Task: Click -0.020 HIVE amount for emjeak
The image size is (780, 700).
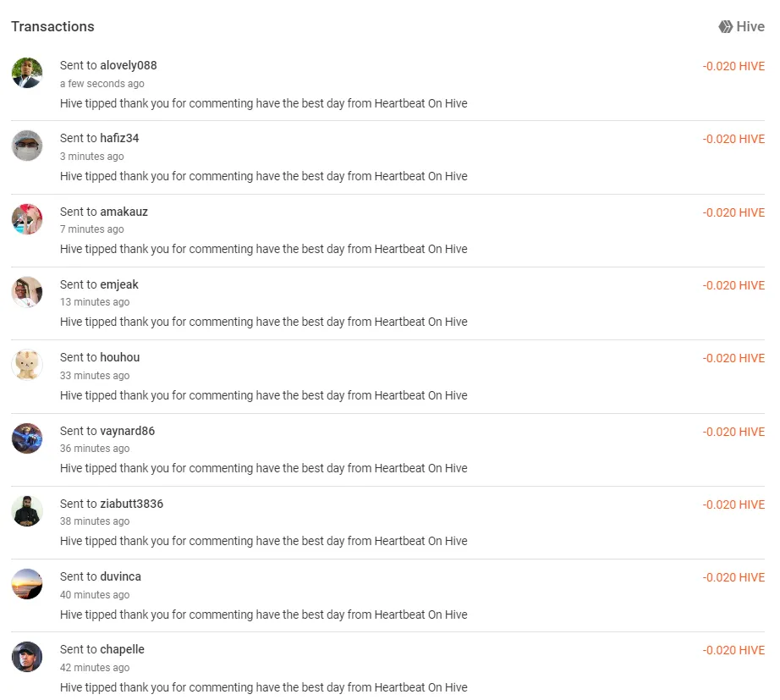Action: (x=733, y=285)
